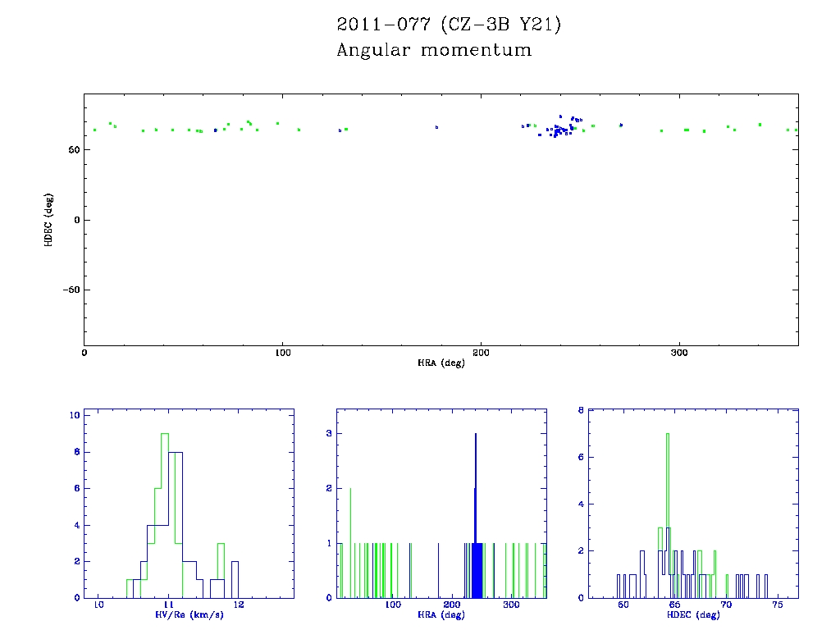Click the 'Angular momentum' subtitle
840x630 pixels.
(x=434, y=50)
